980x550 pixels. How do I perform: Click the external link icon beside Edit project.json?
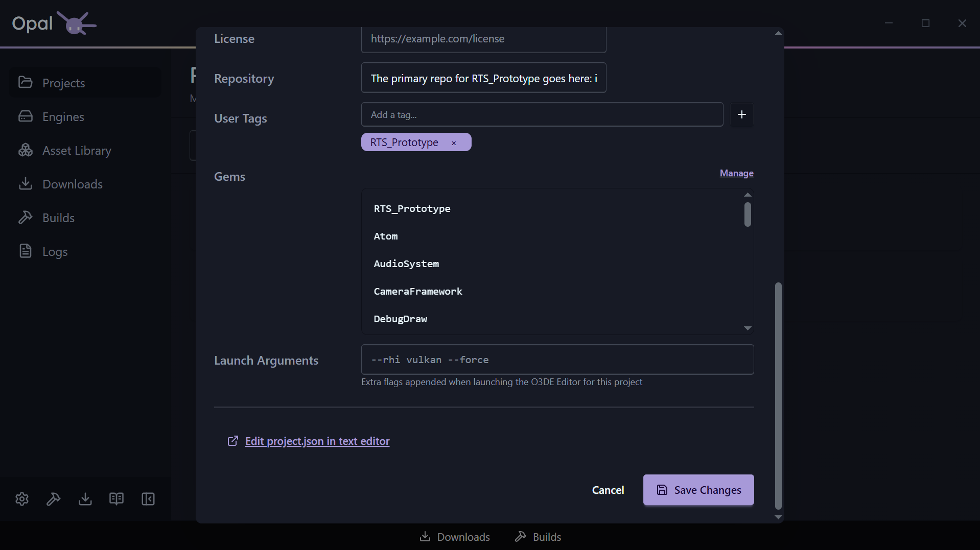coord(233,441)
